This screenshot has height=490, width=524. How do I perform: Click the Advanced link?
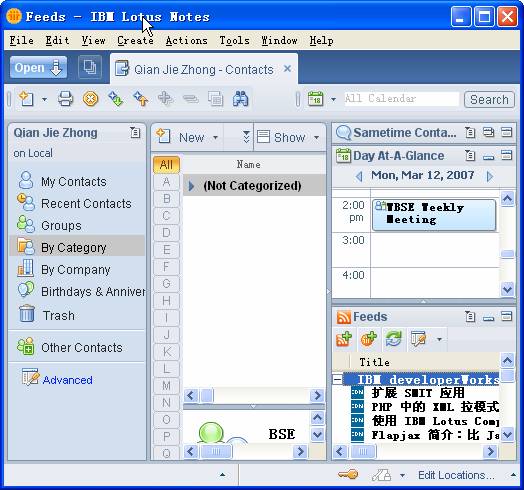click(x=68, y=380)
